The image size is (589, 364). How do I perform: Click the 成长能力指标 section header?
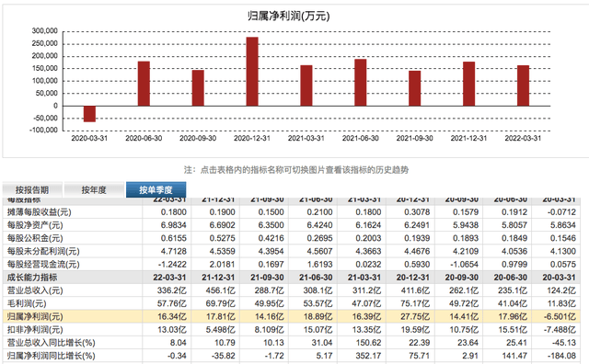[32, 278]
